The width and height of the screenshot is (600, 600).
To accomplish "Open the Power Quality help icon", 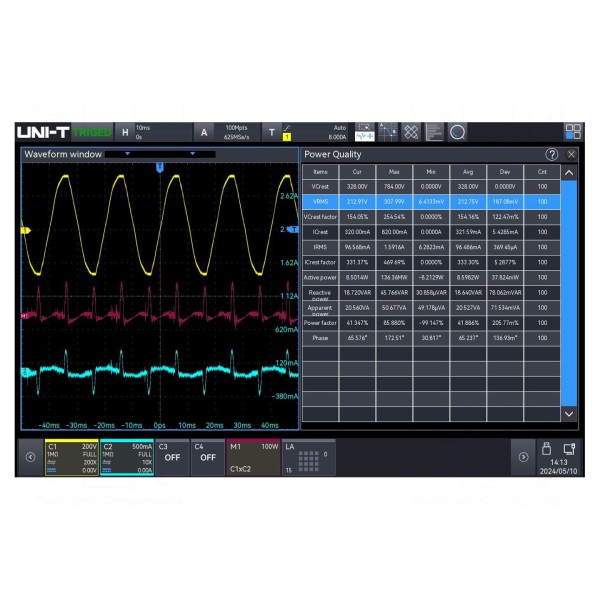I will tap(551, 155).
